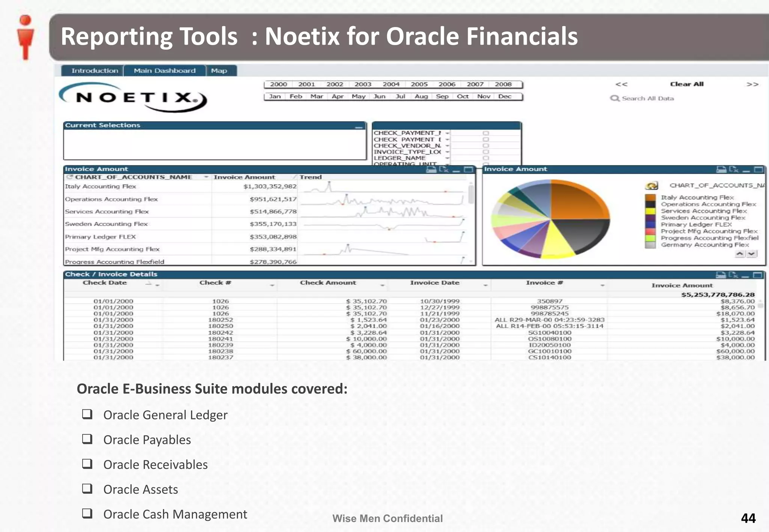Click check number 180252 cell
This screenshot has width=769, height=532.
[x=220, y=320]
